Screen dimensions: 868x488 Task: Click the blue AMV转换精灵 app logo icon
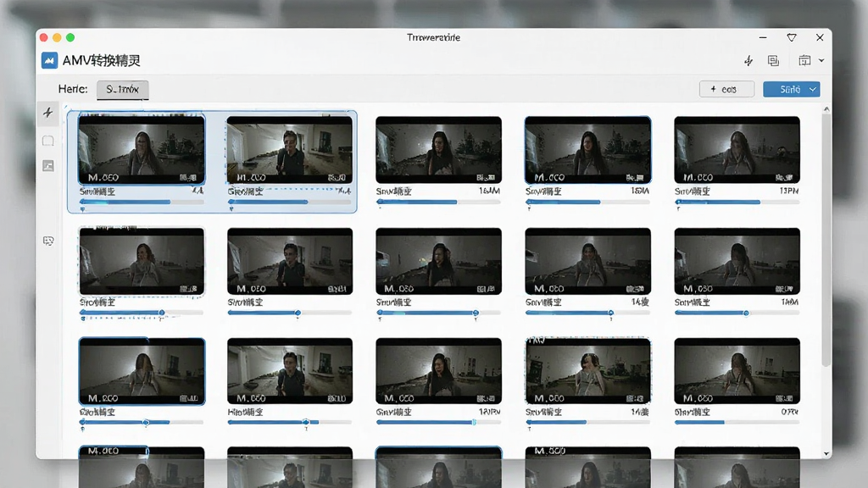[x=49, y=60]
